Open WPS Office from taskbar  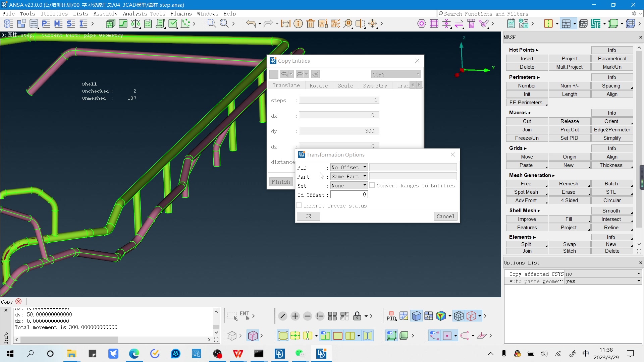pyautogui.click(x=238, y=354)
